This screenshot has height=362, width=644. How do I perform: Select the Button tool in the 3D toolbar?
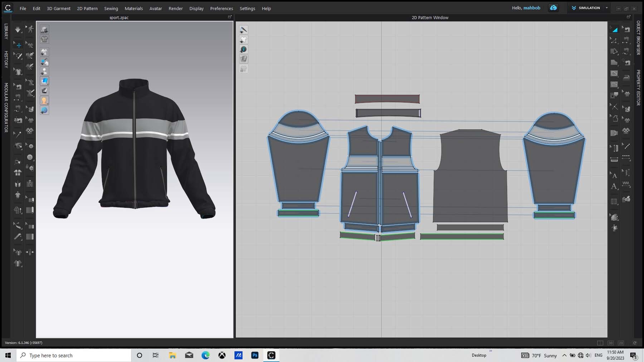coord(30,157)
